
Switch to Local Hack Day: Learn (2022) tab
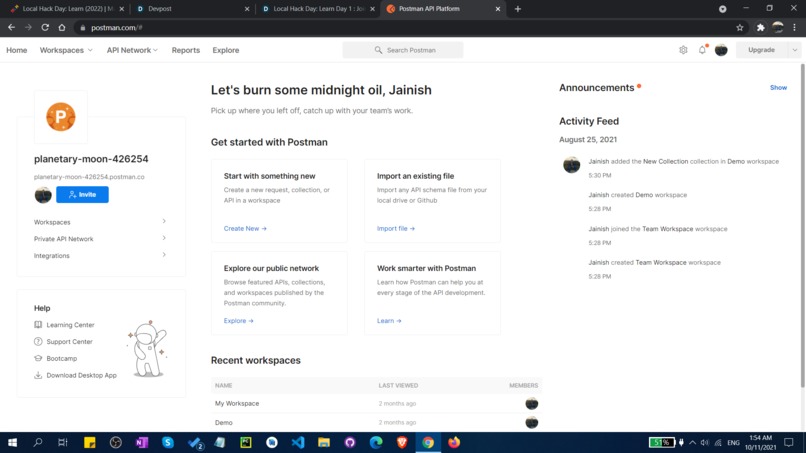click(x=65, y=9)
